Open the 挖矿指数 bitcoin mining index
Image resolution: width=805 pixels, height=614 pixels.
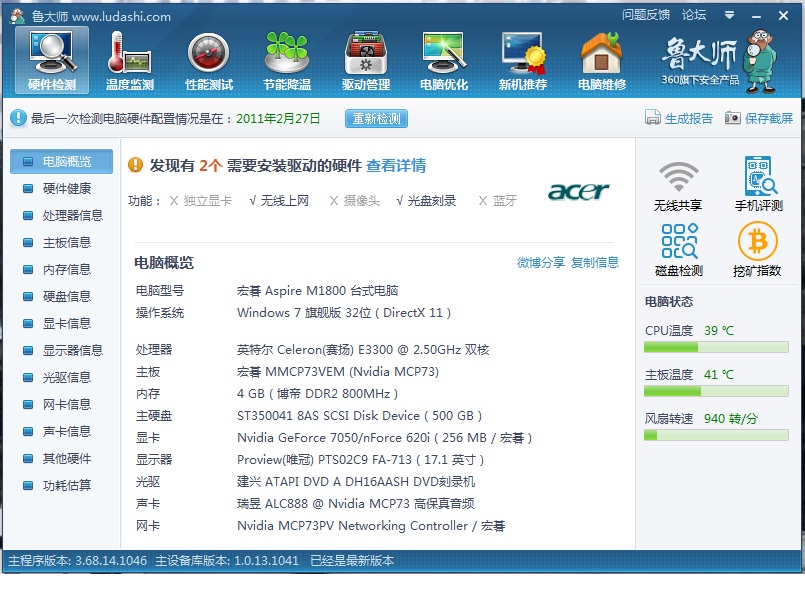[x=758, y=250]
